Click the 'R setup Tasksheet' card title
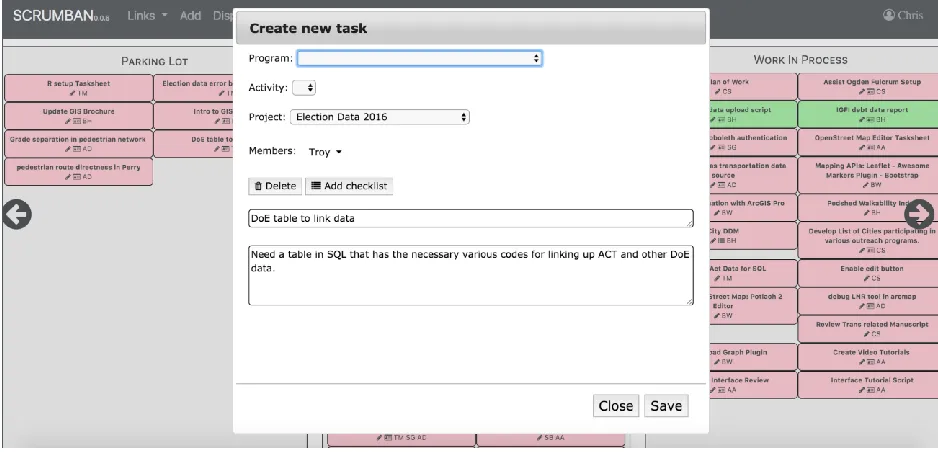Viewport: 938px width, 452px height. click(78, 84)
